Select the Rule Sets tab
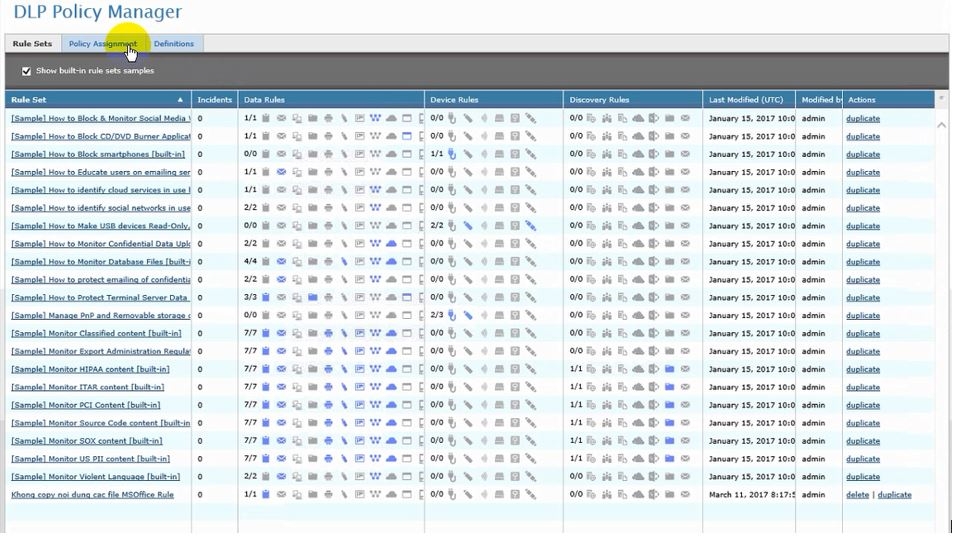 pyautogui.click(x=32, y=44)
